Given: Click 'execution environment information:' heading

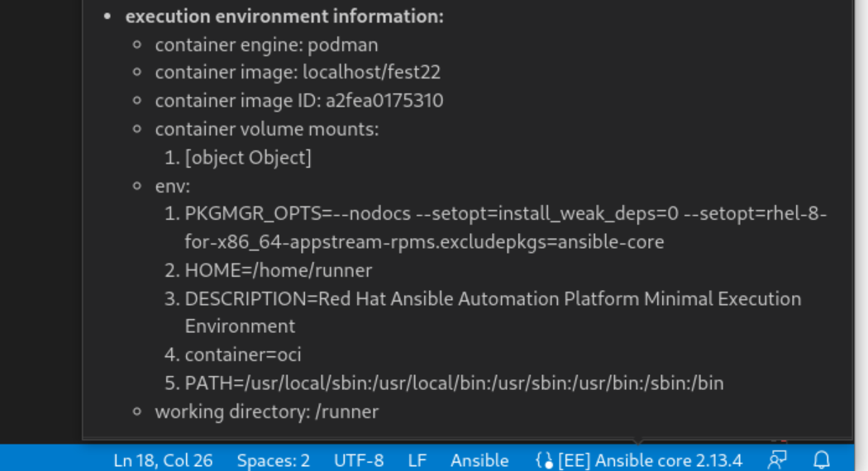Looking at the screenshot, I should coord(284,16).
